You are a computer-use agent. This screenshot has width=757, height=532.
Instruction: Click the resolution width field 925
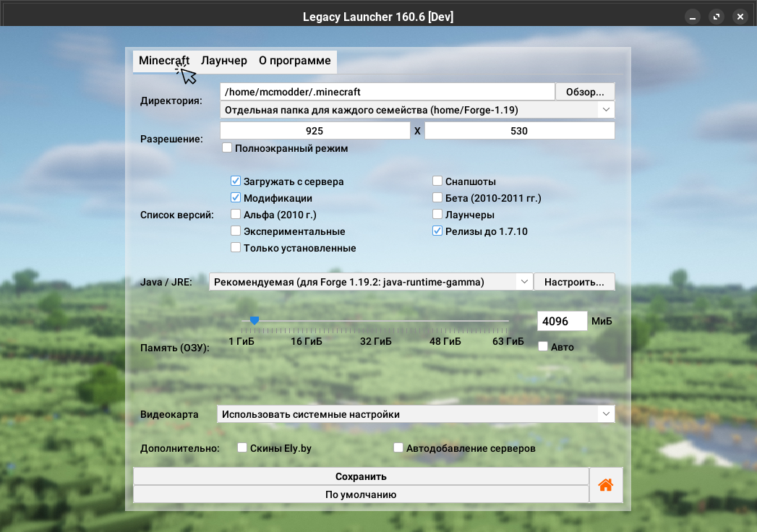[315, 131]
